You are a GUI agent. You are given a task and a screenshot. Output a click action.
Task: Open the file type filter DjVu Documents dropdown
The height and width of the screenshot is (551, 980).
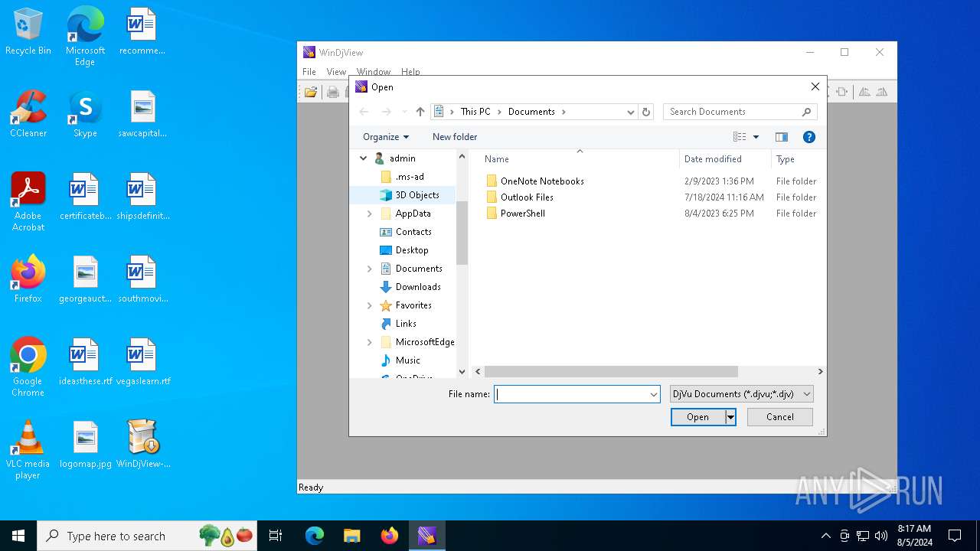click(x=741, y=394)
